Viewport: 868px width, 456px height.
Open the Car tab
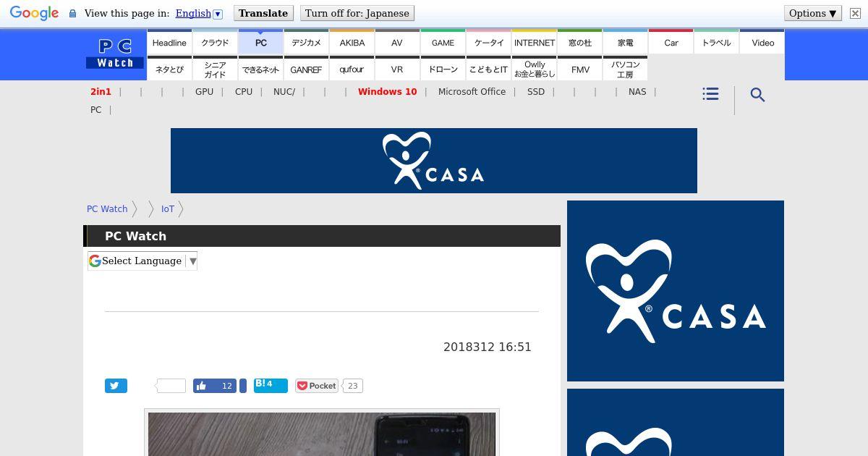(671, 42)
